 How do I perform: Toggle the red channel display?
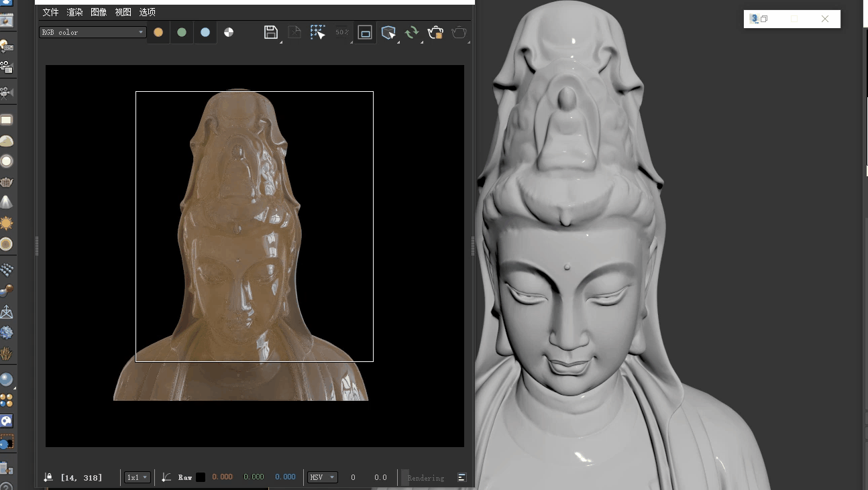[x=158, y=32]
